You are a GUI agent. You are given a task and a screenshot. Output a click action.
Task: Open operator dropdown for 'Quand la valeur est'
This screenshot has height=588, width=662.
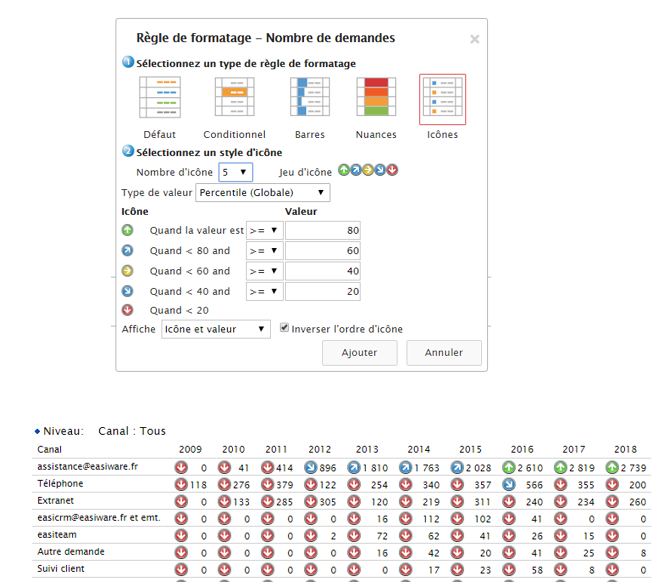[264, 230]
